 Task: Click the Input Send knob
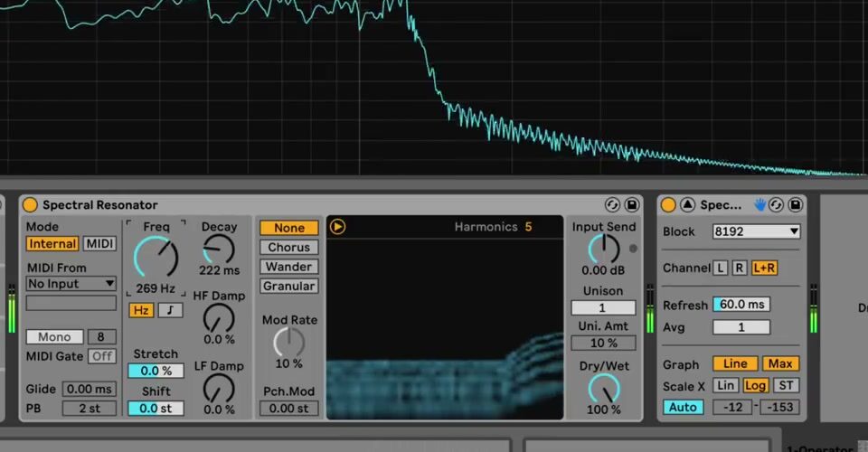pyautogui.click(x=604, y=249)
